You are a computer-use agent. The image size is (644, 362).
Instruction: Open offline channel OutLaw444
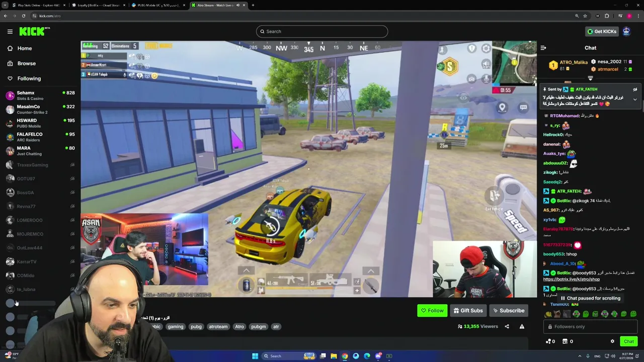point(40,248)
